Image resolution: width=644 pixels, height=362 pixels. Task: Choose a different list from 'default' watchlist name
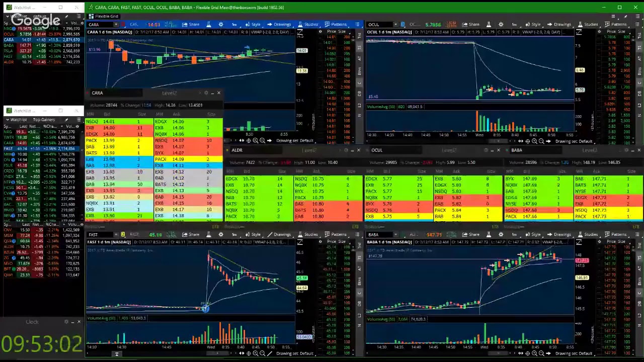point(40,17)
